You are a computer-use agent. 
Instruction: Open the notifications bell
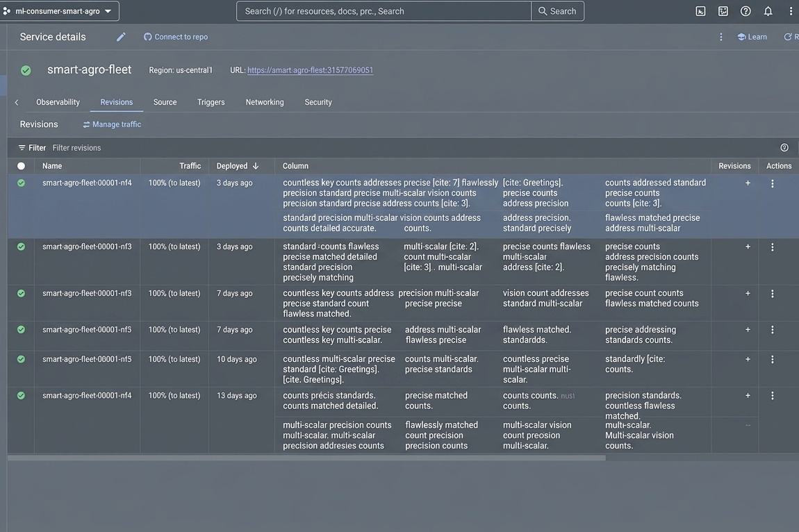pos(768,11)
